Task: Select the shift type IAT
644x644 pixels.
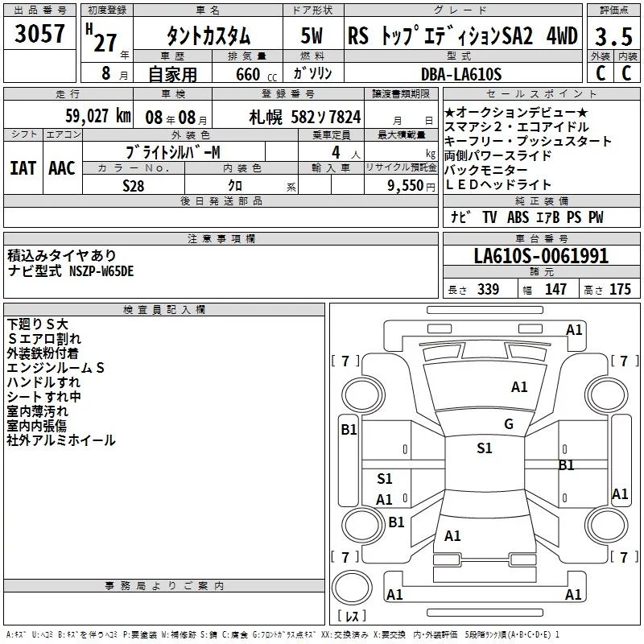Action: click(23, 168)
